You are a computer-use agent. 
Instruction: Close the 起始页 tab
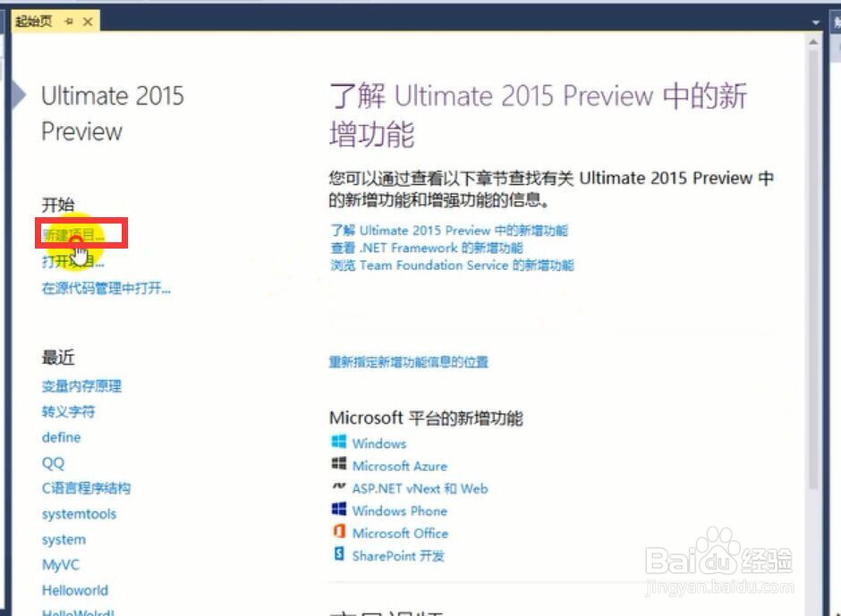tap(88, 21)
